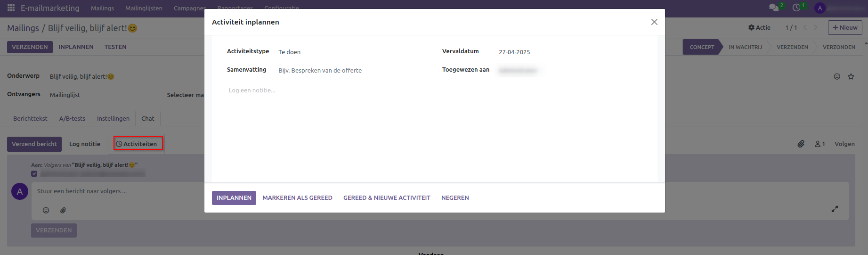Click the Inplannen button in the dialog
This screenshot has width=868, height=255.
tap(234, 198)
